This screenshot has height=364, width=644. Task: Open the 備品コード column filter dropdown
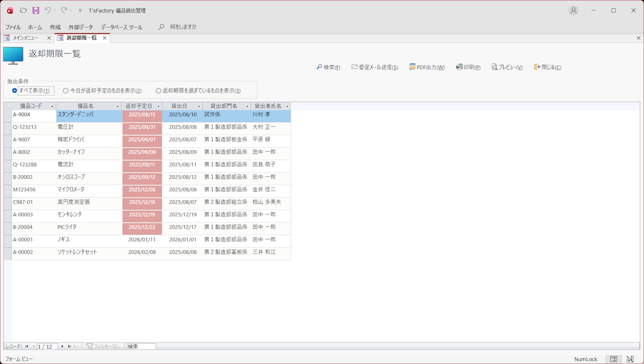tap(52, 106)
